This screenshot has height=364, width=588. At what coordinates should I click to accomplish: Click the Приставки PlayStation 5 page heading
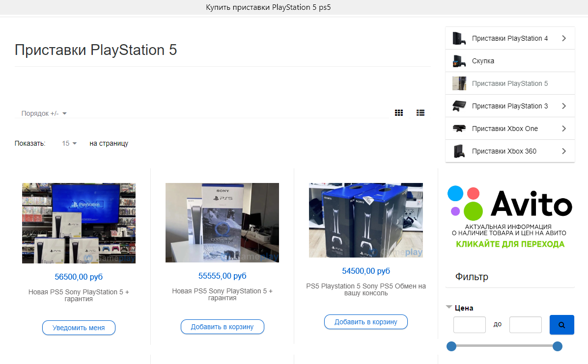click(x=96, y=50)
